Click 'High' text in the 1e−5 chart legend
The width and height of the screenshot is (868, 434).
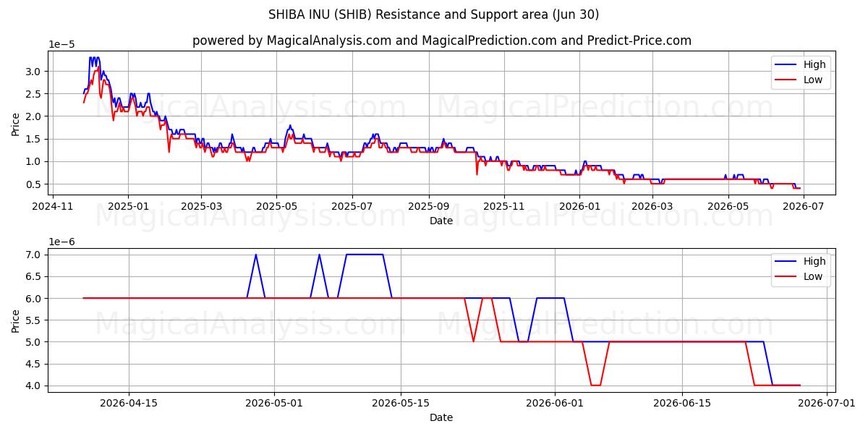point(814,65)
